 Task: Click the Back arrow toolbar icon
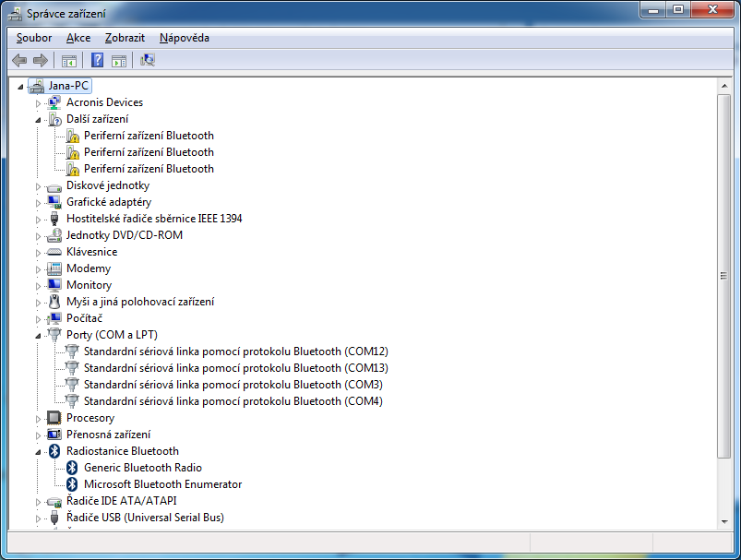(19, 61)
